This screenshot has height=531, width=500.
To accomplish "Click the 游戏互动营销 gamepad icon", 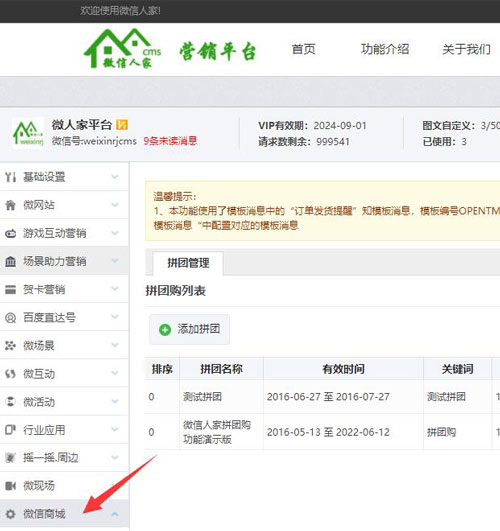I will point(10,233).
